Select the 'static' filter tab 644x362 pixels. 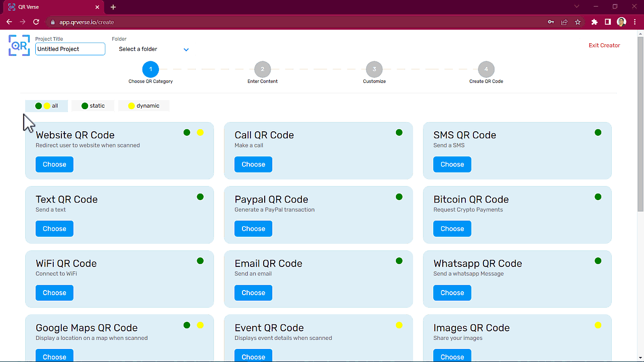[x=93, y=106]
